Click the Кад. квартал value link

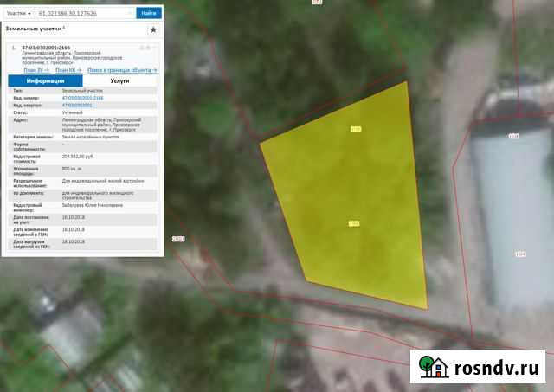pos(76,105)
